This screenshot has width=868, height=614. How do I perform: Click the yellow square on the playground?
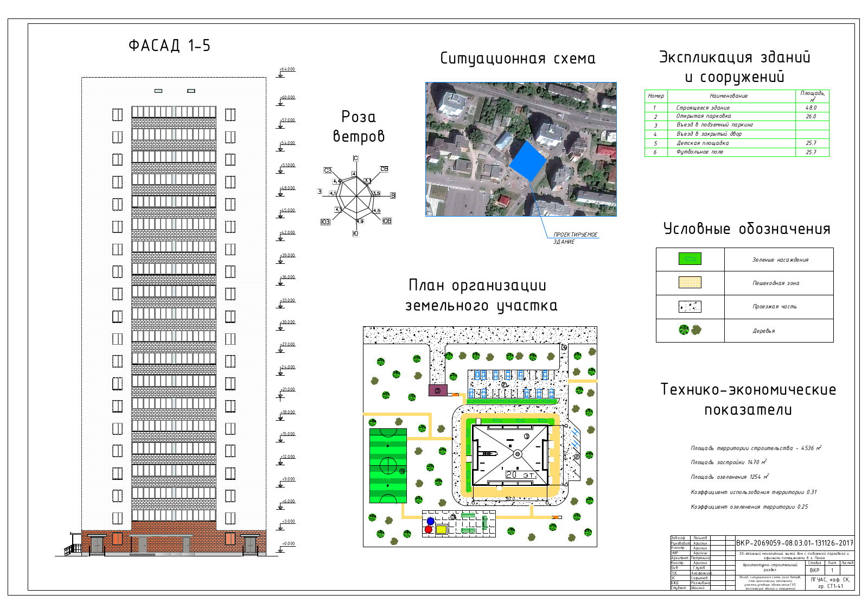tap(441, 529)
